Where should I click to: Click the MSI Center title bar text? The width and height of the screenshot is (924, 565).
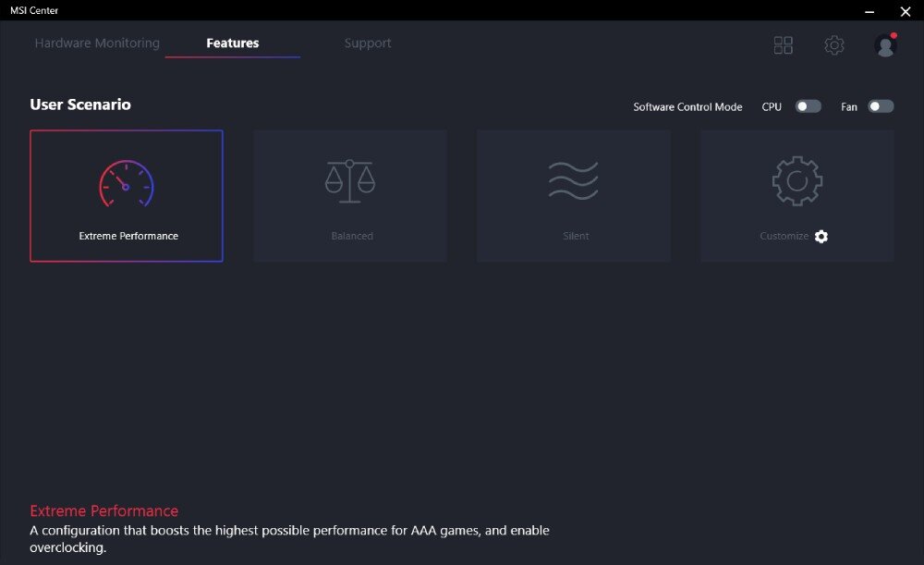click(x=35, y=10)
